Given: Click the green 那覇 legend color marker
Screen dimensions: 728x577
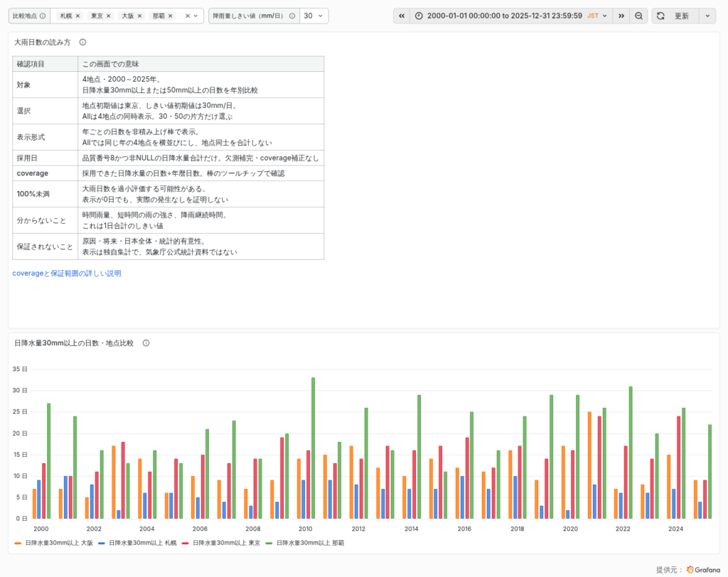Looking at the screenshot, I should [x=269, y=543].
